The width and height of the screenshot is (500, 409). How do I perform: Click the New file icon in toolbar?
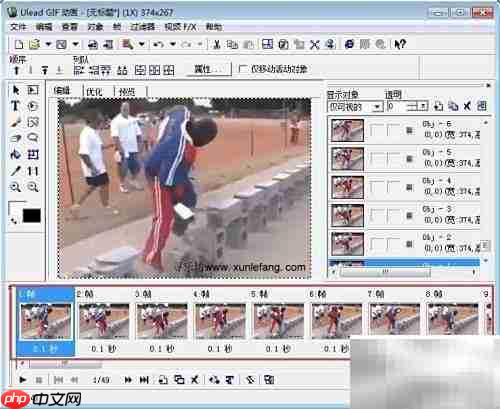coord(19,44)
